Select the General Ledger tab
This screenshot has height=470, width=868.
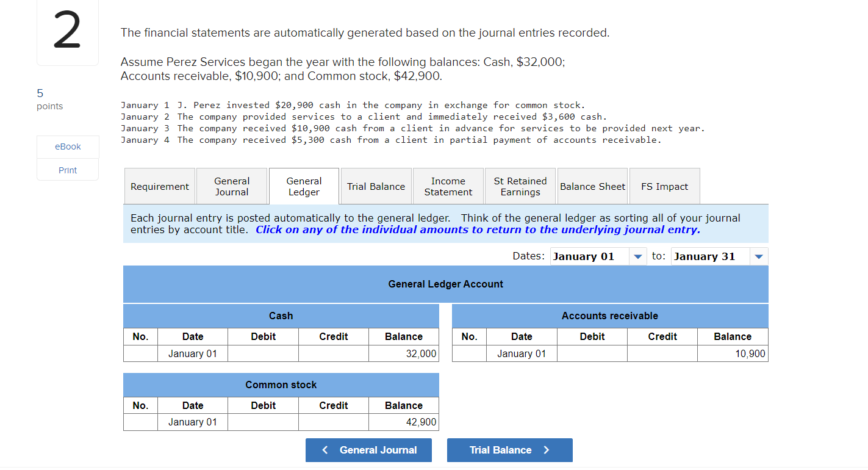click(x=304, y=186)
